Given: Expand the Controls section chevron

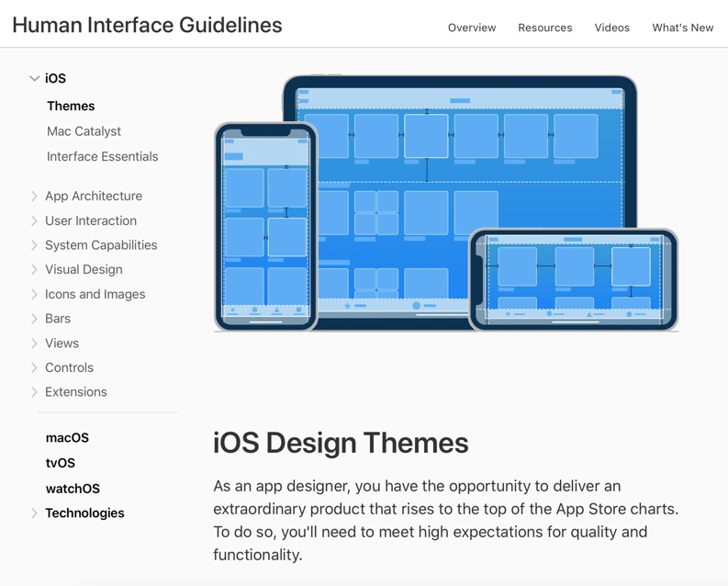Looking at the screenshot, I should (34, 367).
